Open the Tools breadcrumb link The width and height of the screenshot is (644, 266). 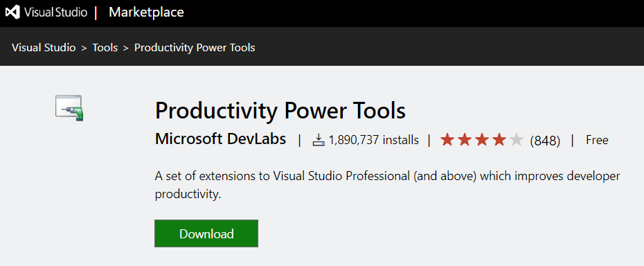point(105,48)
